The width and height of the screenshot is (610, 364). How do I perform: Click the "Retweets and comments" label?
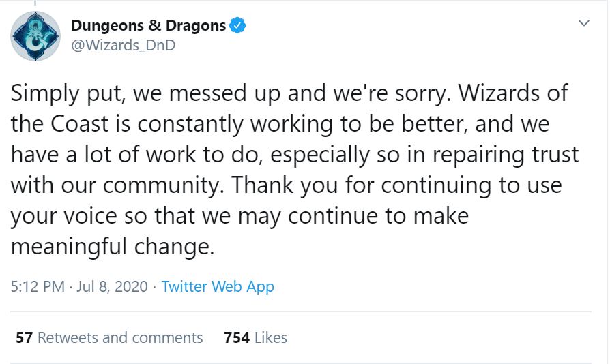pos(120,337)
